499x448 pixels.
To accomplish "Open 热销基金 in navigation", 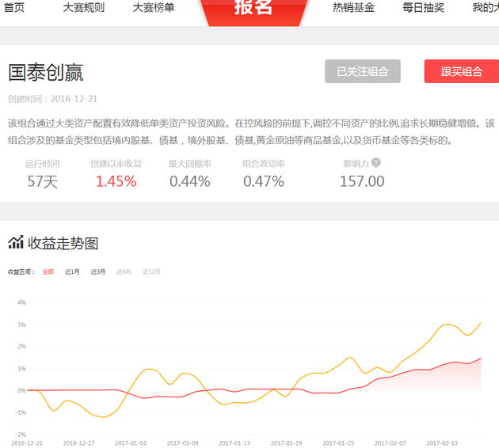I will 353,7.
